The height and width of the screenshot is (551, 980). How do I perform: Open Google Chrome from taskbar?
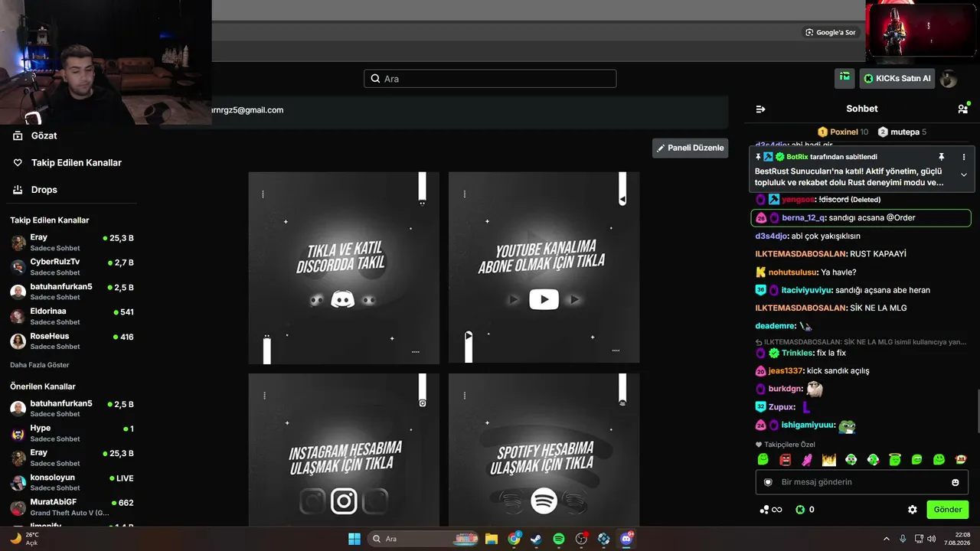tap(514, 539)
